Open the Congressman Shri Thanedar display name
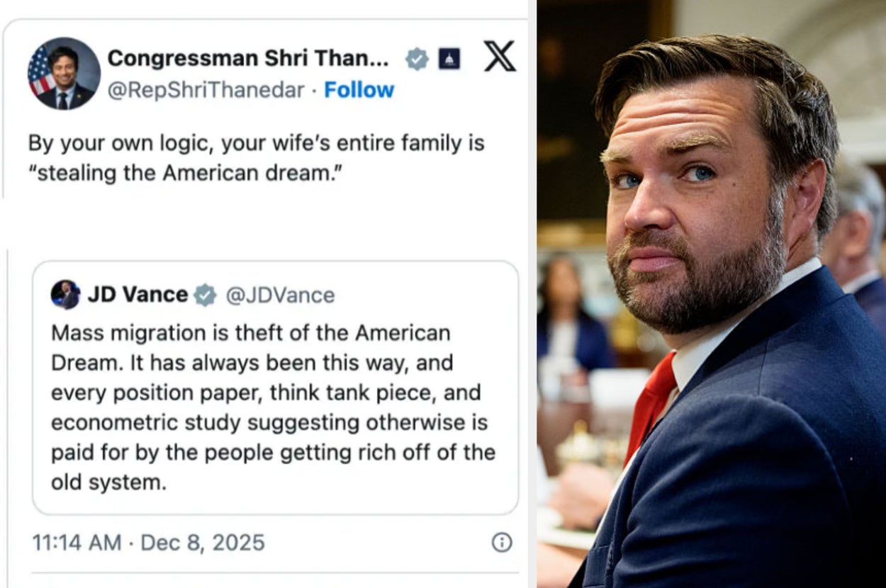The height and width of the screenshot is (588, 886). (x=247, y=59)
